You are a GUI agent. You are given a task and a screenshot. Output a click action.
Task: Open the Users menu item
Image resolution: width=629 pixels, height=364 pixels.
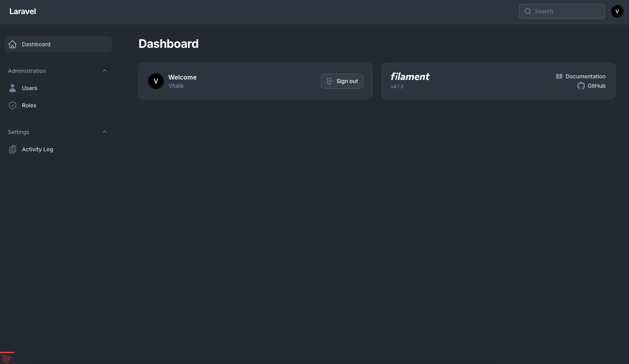(x=29, y=88)
